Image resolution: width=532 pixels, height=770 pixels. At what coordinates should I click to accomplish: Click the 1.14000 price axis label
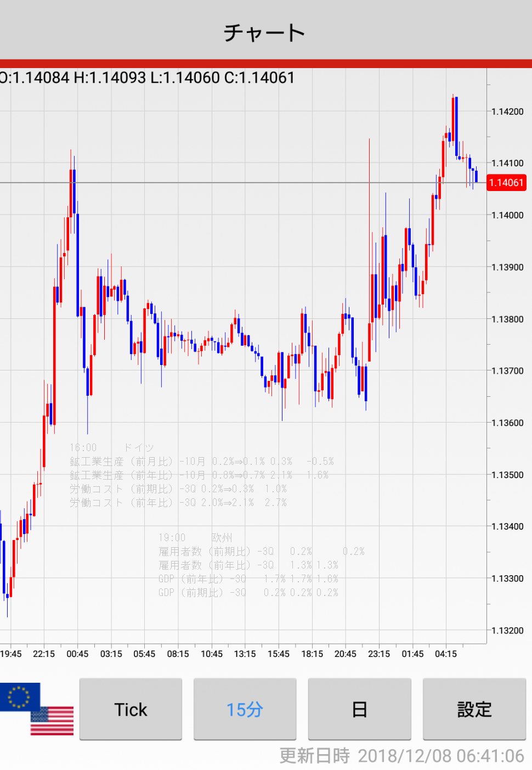click(507, 216)
